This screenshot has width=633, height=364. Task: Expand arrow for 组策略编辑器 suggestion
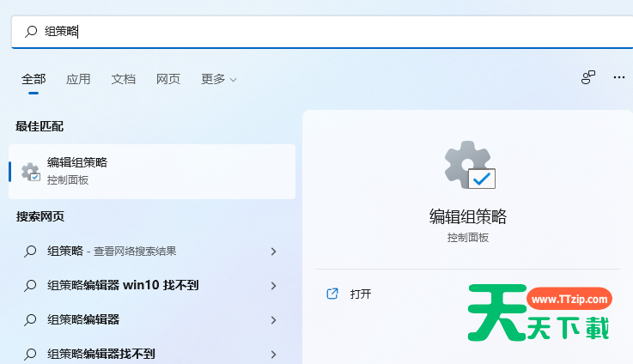[273, 320]
